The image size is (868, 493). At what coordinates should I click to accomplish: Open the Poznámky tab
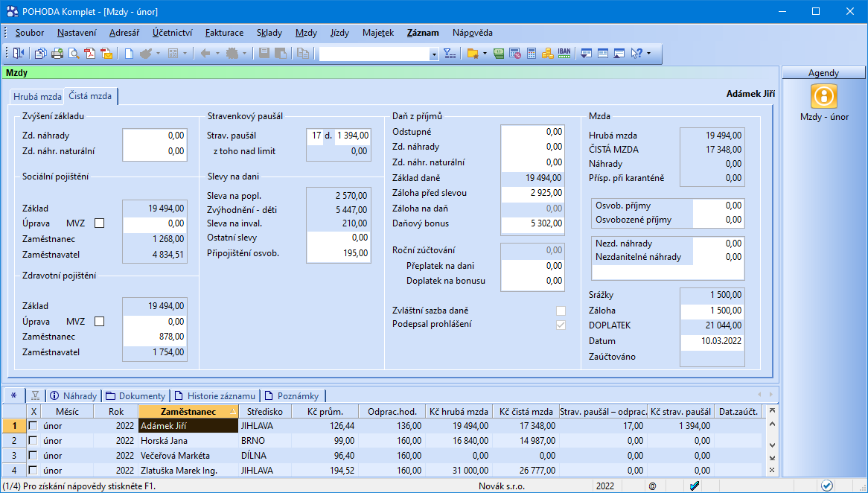pos(292,395)
